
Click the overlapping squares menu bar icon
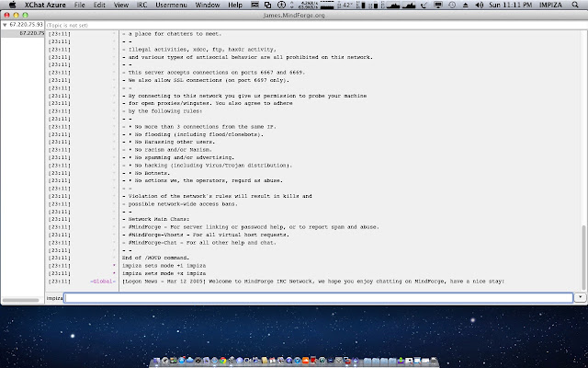267,5
